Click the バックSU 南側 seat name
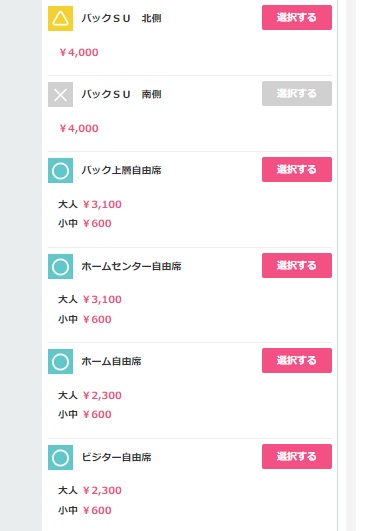The width and height of the screenshot is (375, 531). (x=121, y=94)
